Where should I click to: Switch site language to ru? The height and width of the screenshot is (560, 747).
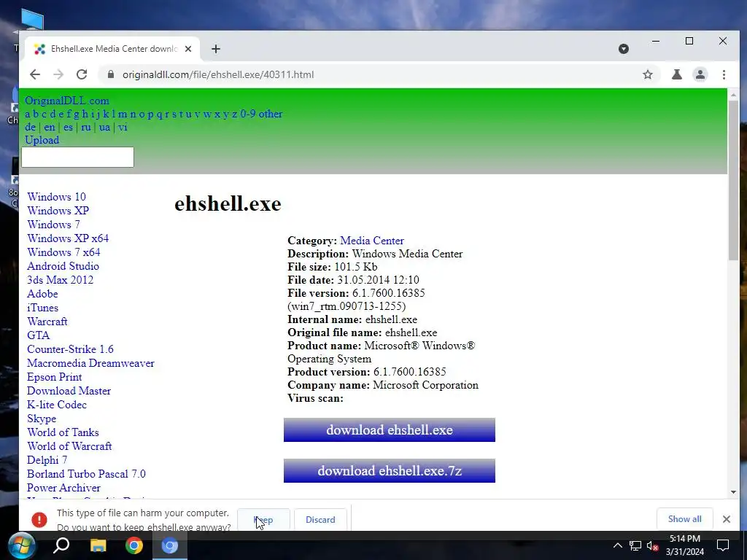coord(86,127)
